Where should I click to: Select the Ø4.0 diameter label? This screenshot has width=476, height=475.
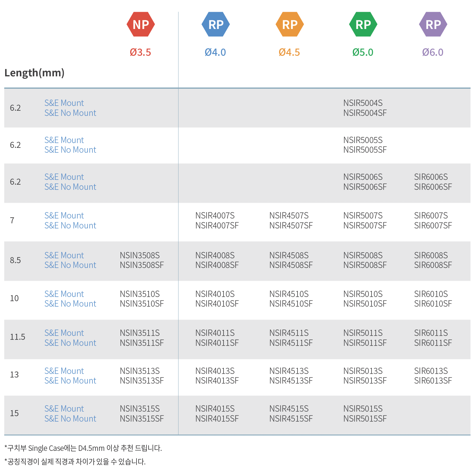click(x=215, y=52)
